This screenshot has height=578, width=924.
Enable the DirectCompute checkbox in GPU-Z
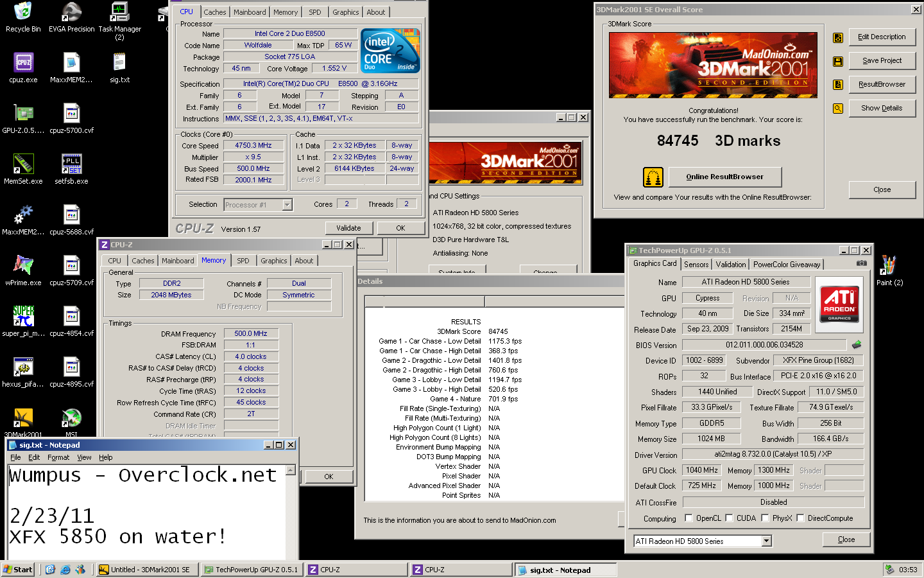800,518
